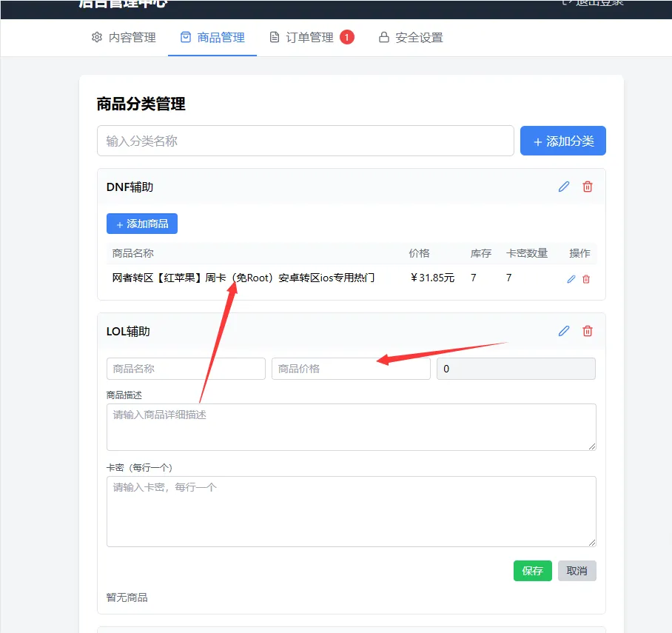Delete the DNF辅助 category via trash icon
The width and height of the screenshot is (672, 633).
[x=587, y=187]
